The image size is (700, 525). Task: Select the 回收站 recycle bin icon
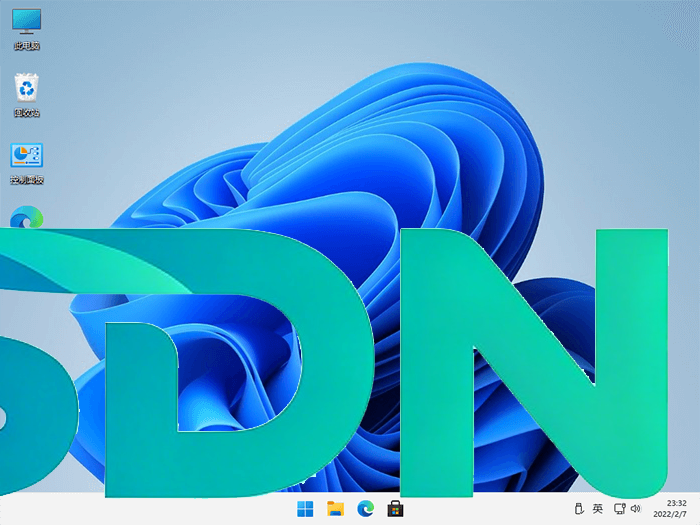tap(27, 95)
